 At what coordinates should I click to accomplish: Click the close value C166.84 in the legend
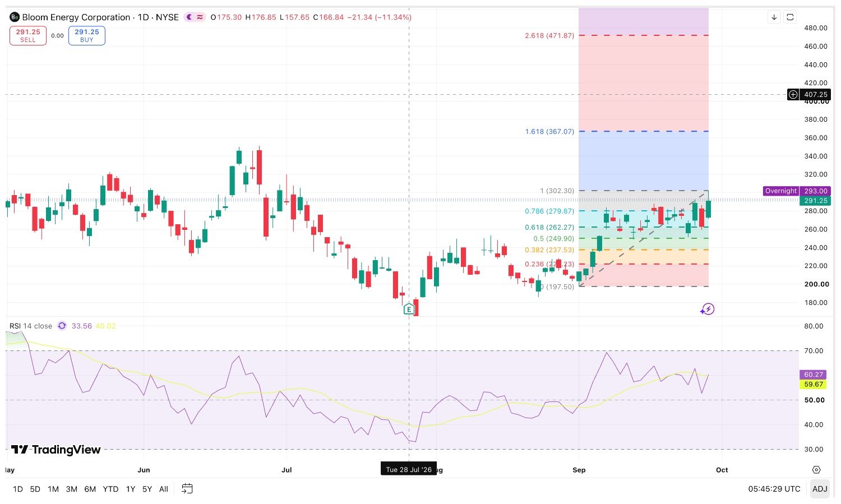tap(329, 17)
